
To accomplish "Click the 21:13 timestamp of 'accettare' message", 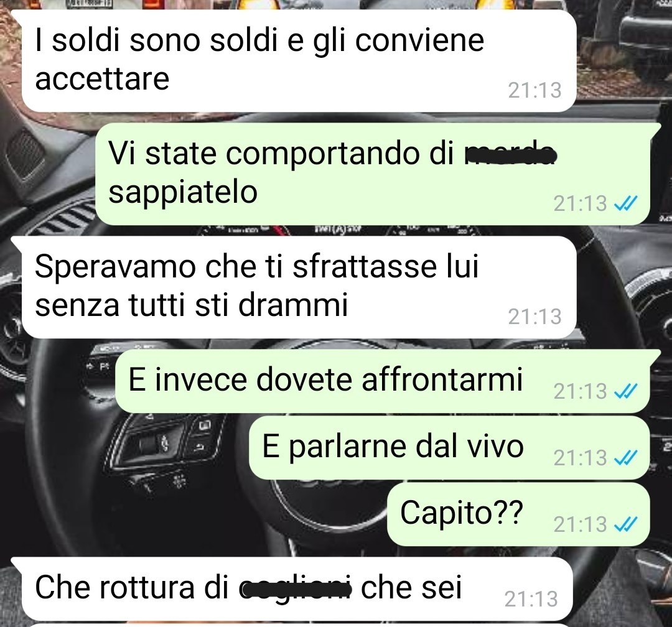I will 534,90.
